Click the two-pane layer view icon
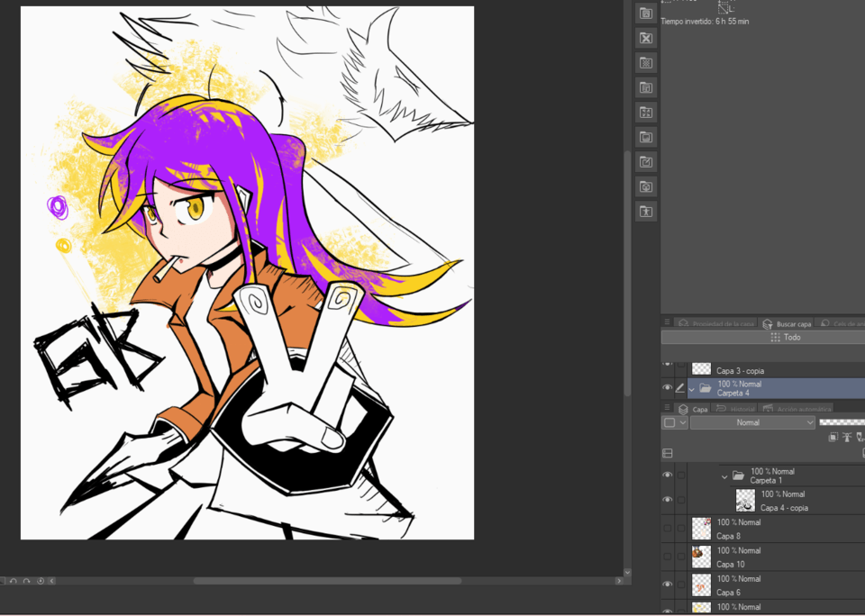Image resolution: width=865 pixels, height=616 pixels. [668, 453]
